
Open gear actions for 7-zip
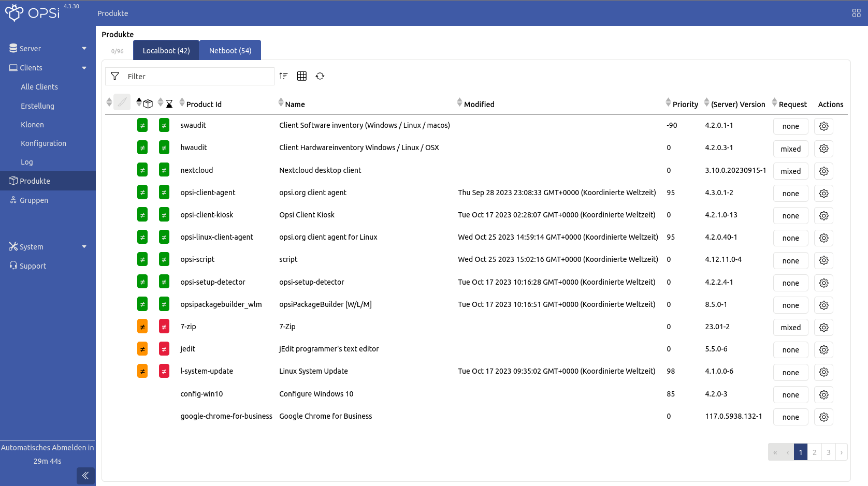[x=823, y=328]
